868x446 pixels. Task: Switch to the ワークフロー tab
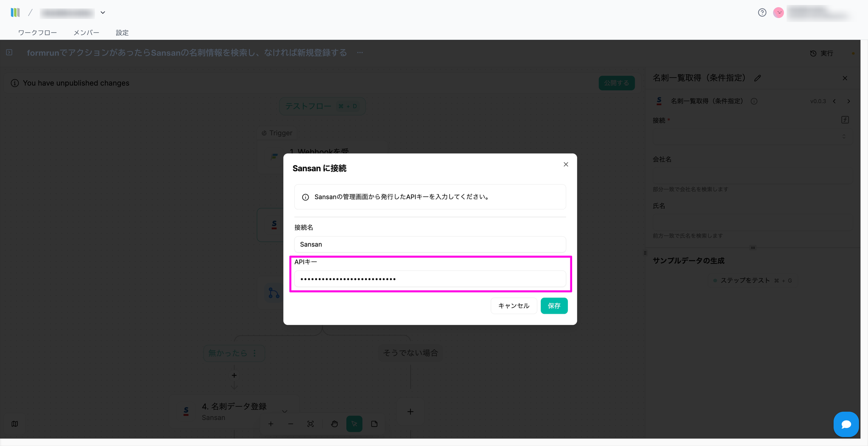(37, 33)
